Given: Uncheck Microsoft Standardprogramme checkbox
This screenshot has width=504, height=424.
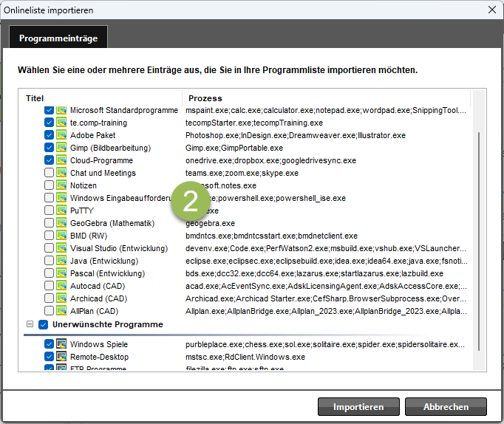Looking at the screenshot, I should (49, 110).
